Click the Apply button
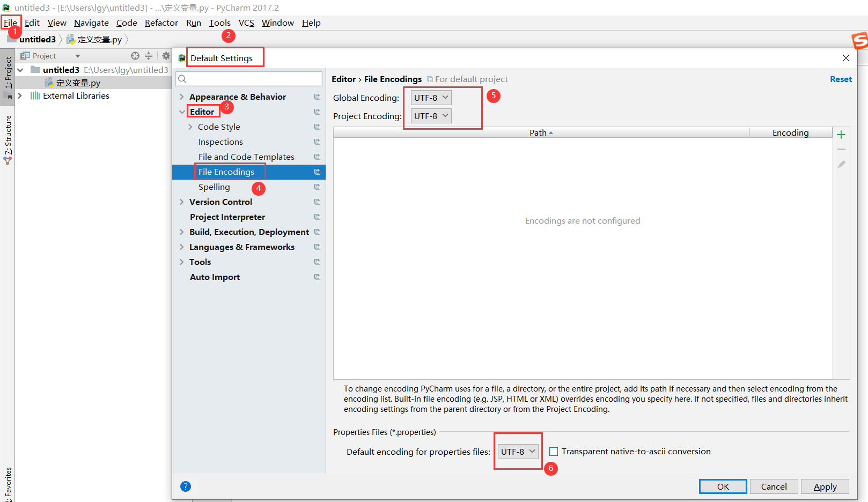868x502 pixels. tap(825, 486)
